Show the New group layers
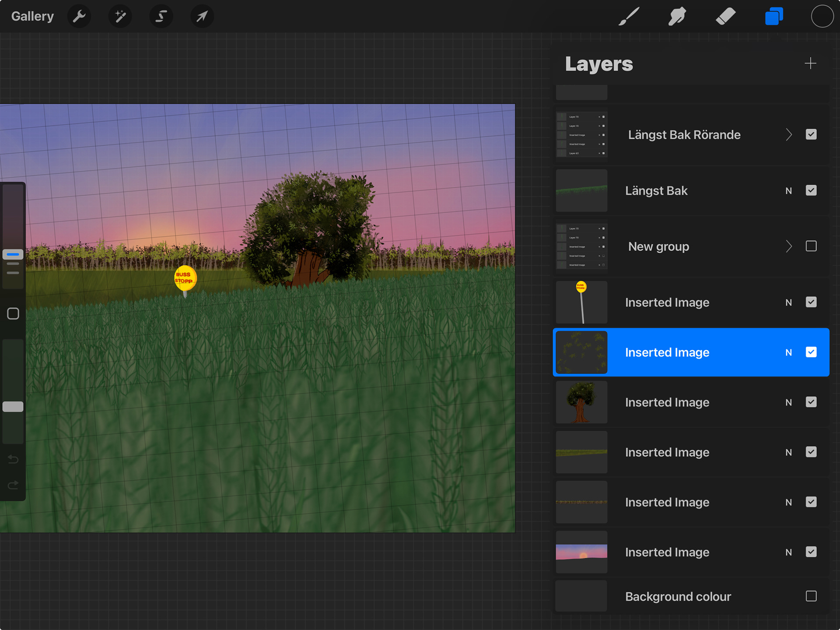840x630 pixels. [x=811, y=246]
